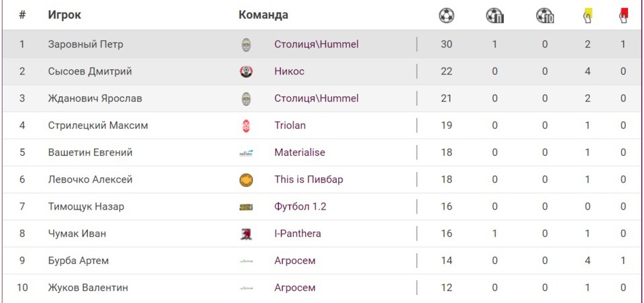Open the I-Panthera team link
The height and width of the screenshot is (303, 644).
point(297,234)
